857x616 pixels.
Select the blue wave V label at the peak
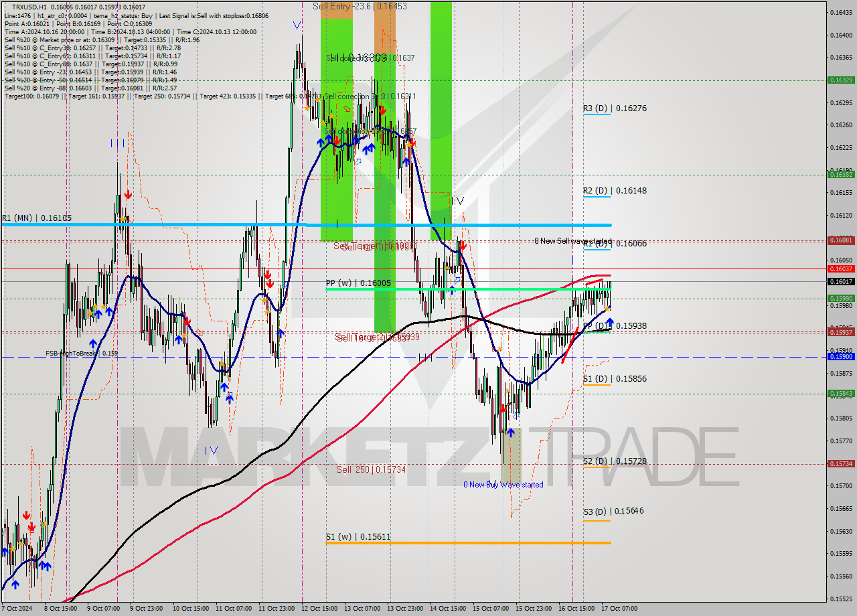coord(297,25)
